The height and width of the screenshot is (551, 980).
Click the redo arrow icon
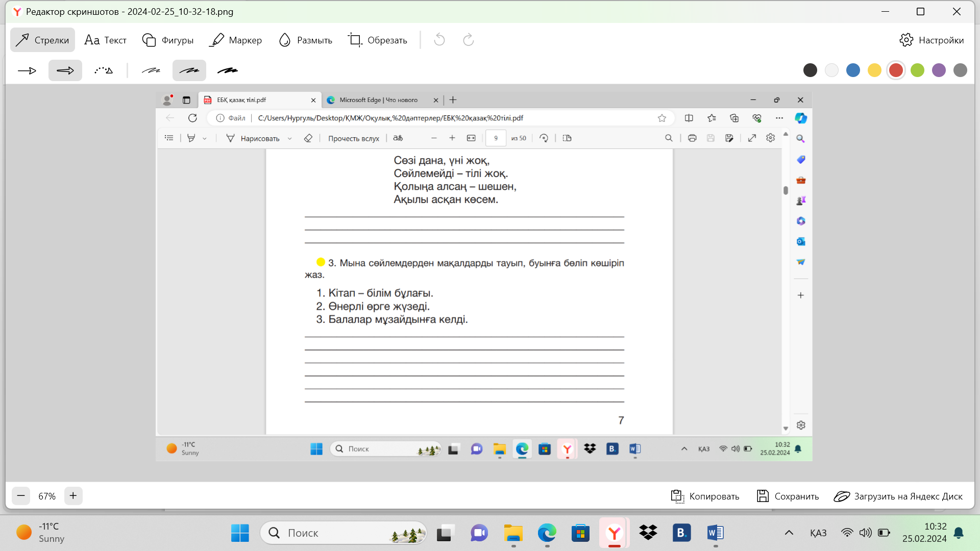[x=468, y=40]
